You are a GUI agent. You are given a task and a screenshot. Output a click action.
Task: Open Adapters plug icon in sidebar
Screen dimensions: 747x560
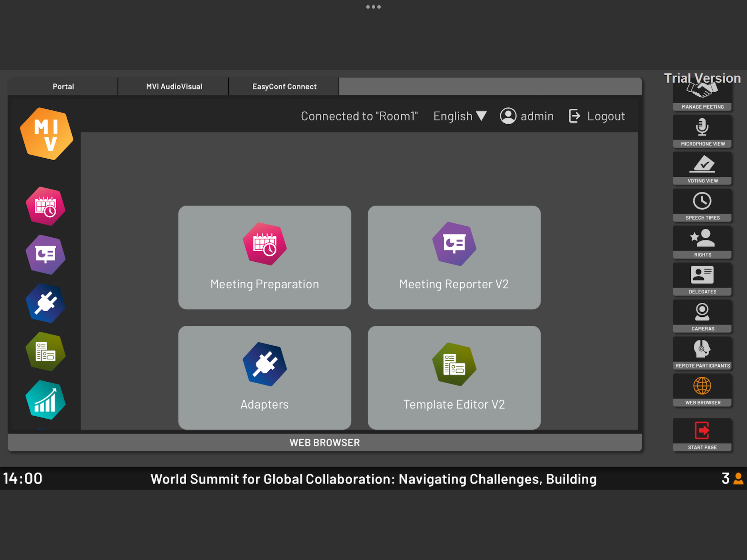click(x=46, y=303)
